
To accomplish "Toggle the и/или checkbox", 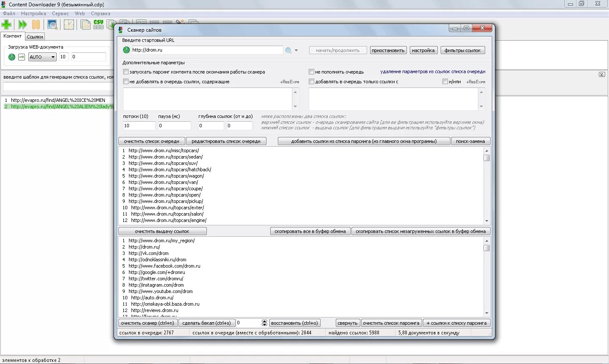I will [445, 82].
